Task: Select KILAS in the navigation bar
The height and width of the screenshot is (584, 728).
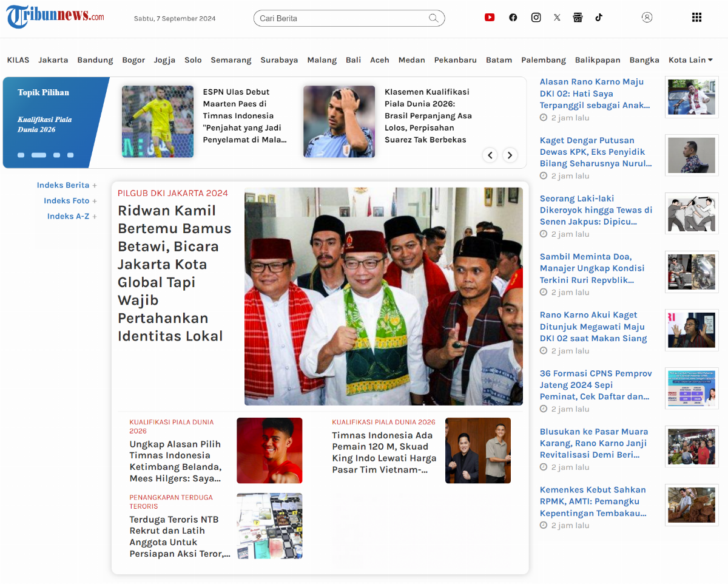Action: pos(18,59)
